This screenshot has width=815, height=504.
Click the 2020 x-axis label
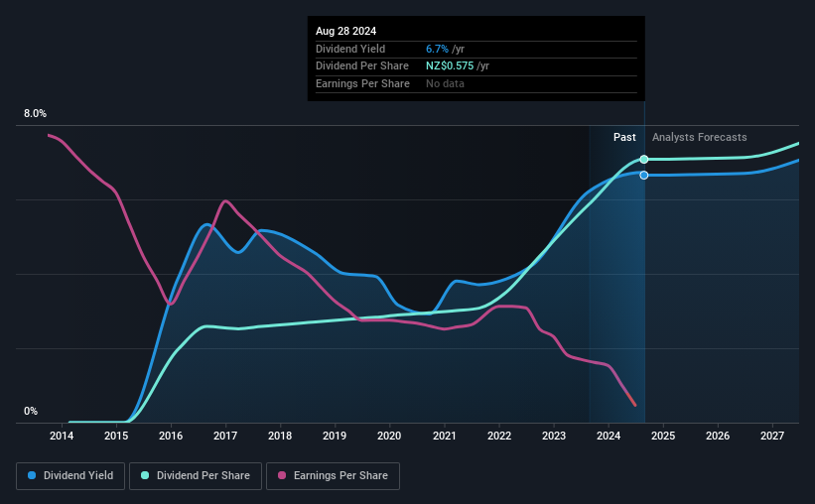point(389,436)
